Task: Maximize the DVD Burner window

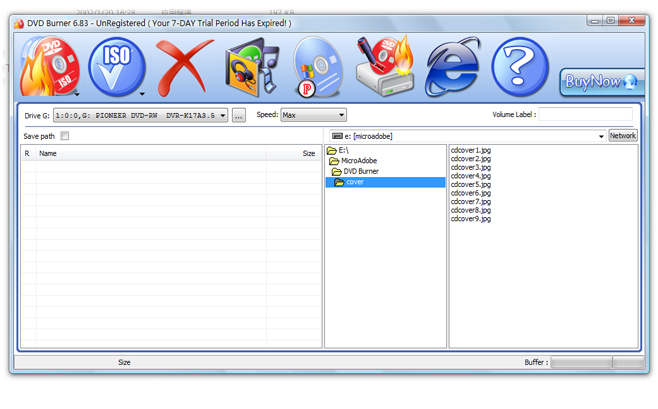Action: (611, 21)
